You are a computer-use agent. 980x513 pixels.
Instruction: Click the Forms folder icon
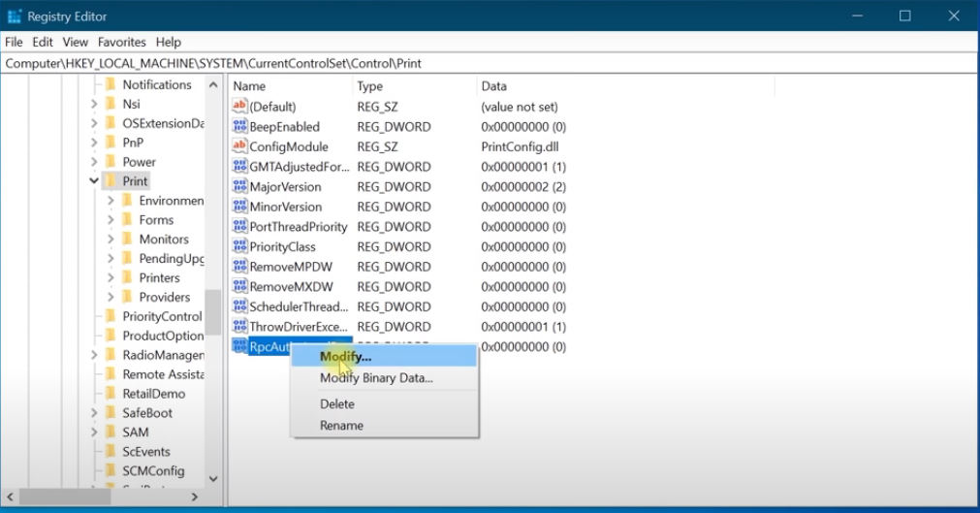[x=127, y=220]
